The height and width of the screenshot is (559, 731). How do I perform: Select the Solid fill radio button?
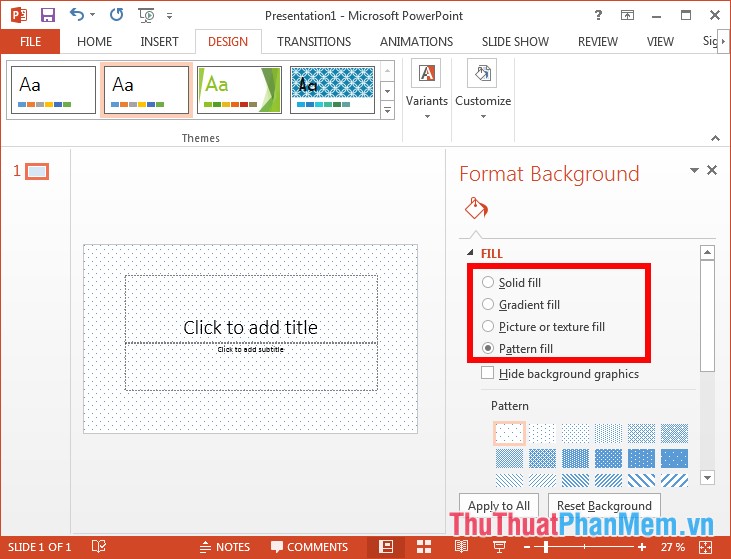[488, 282]
